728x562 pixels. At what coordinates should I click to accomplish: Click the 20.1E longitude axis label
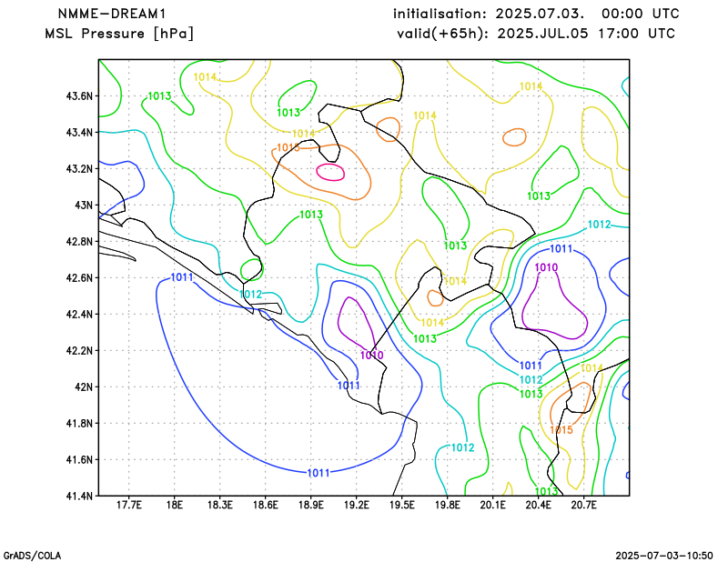[492, 505]
